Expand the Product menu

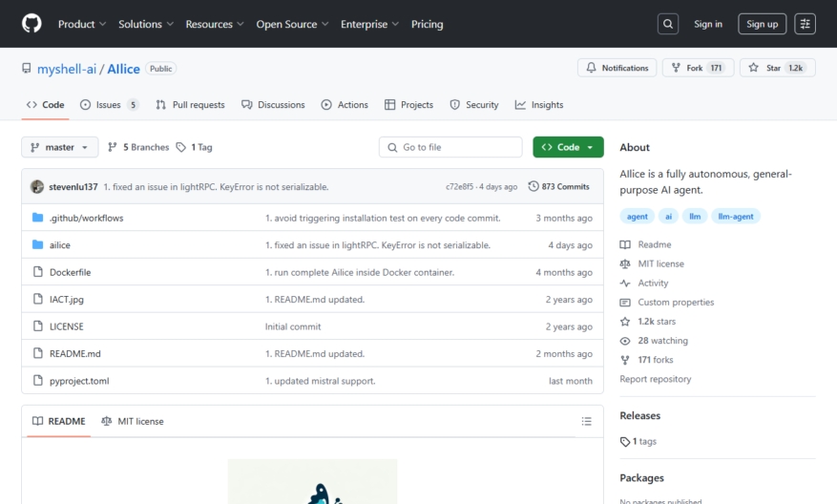coord(82,24)
